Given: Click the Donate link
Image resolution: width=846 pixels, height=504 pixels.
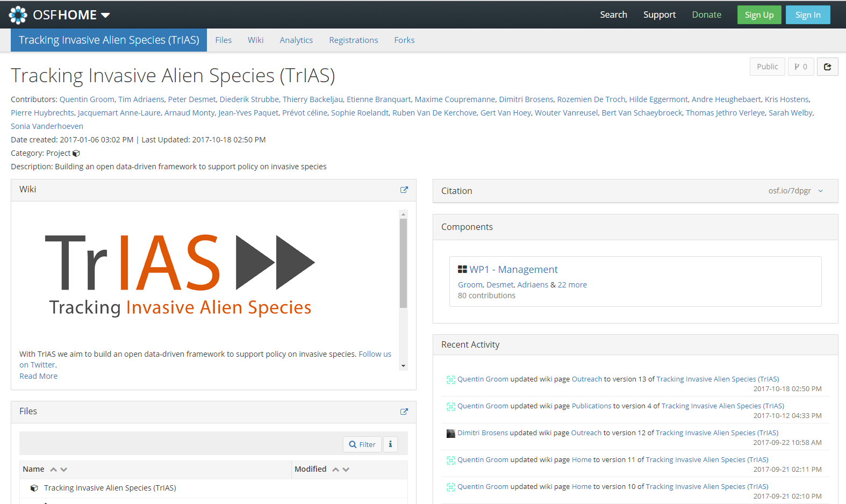Looking at the screenshot, I should (707, 15).
